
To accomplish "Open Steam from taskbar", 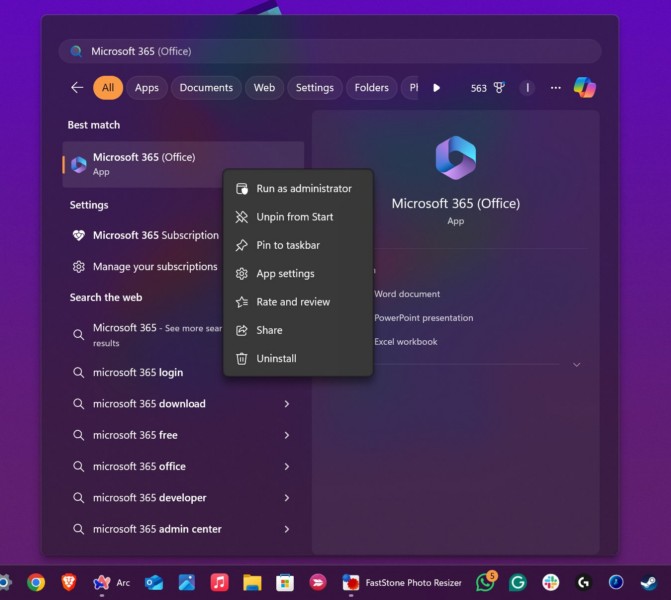I will point(649,582).
